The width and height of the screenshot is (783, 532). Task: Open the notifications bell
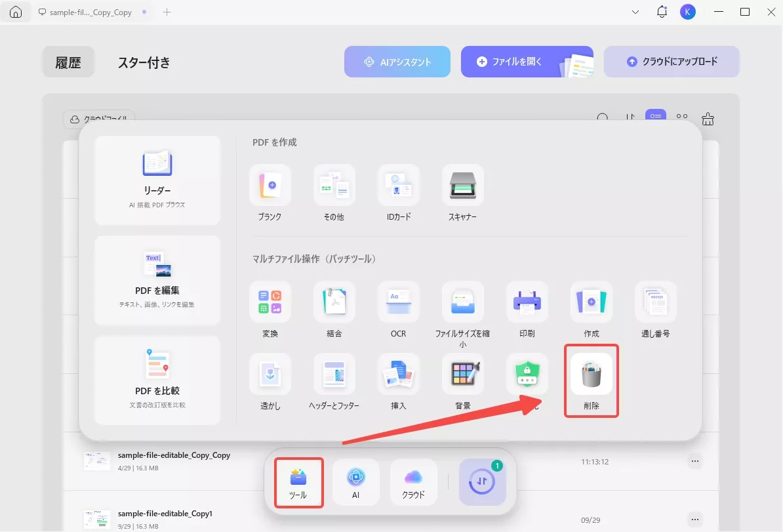click(662, 12)
